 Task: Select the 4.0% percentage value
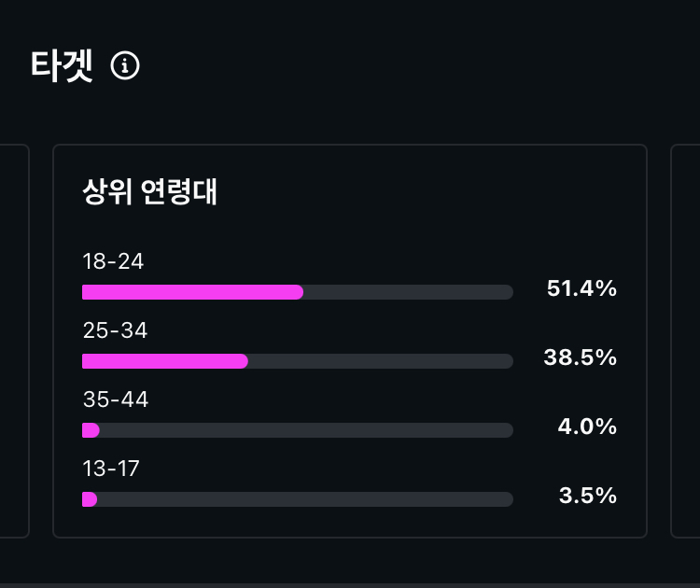[x=587, y=427]
